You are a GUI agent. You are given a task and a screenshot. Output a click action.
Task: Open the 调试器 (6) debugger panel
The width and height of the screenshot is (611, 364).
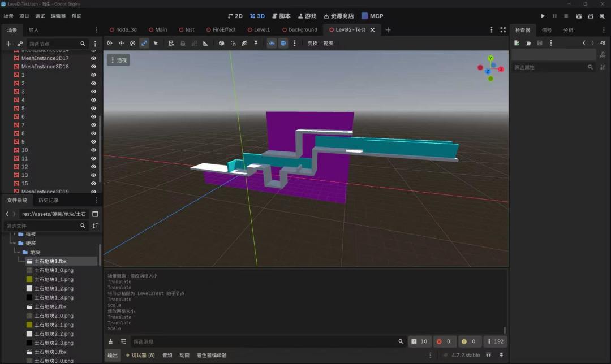pyautogui.click(x=140, y=355)
